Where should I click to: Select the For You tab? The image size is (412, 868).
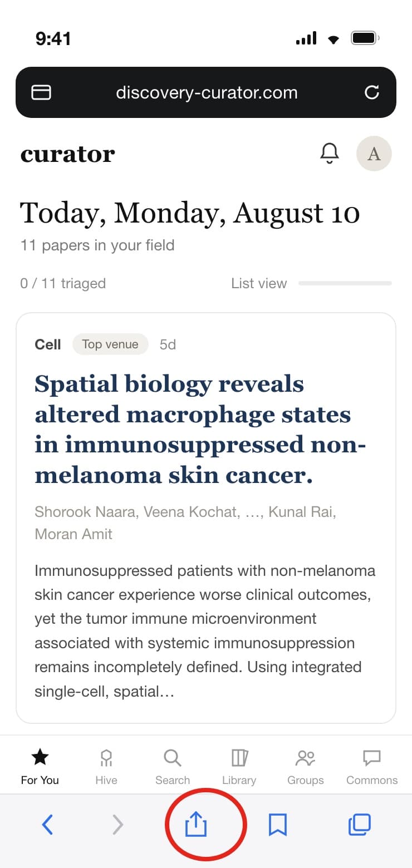(x=40, y=767)
